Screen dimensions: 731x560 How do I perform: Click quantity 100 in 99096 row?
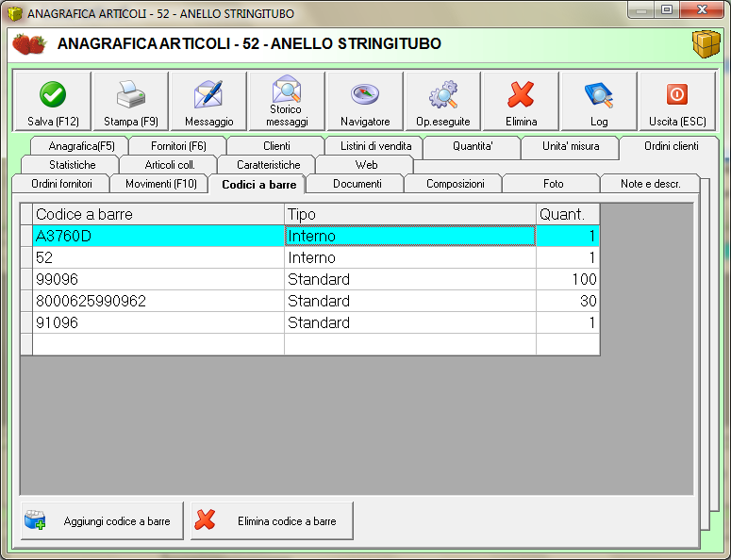pyautogui.click(x=568, y=279)
